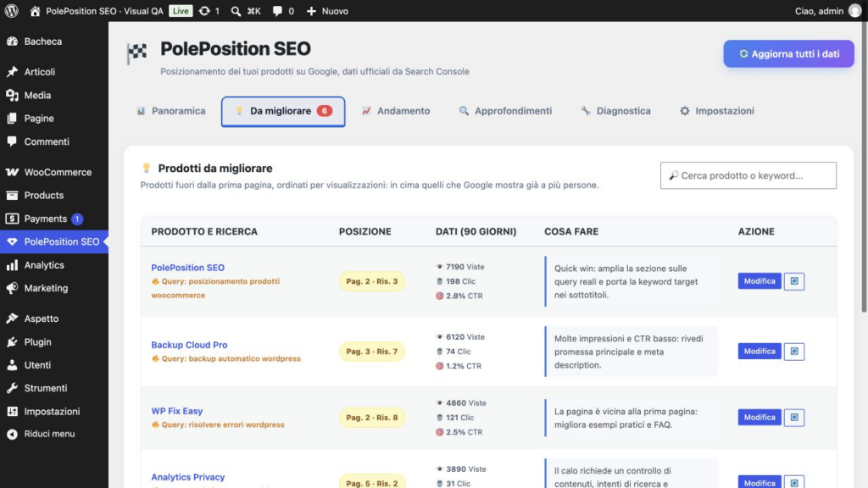Open Pagine in sidebar
Image resolution: width=868 pixels, height=488 pixels.
pos(54,119)
